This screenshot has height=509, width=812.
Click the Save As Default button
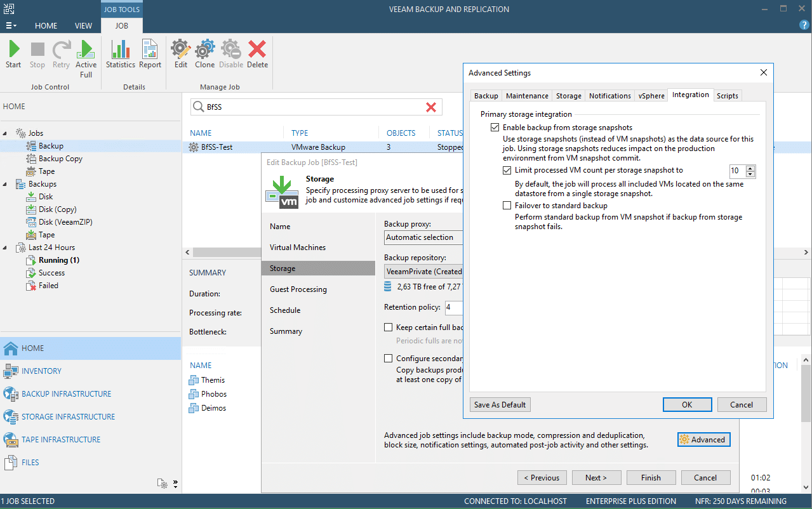500,404
